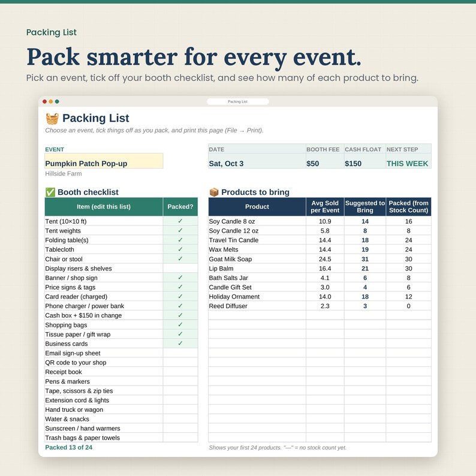The width and height of the screenshot is (476, 476).
Task: Select the Packing List tab title pill
Action: pyautogui.click(x=237, y=101)
